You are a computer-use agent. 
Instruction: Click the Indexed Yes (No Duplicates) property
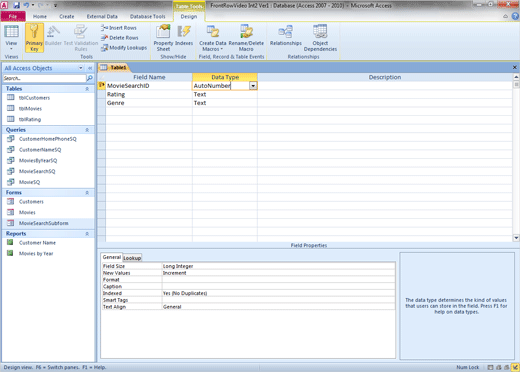[278, 293]
